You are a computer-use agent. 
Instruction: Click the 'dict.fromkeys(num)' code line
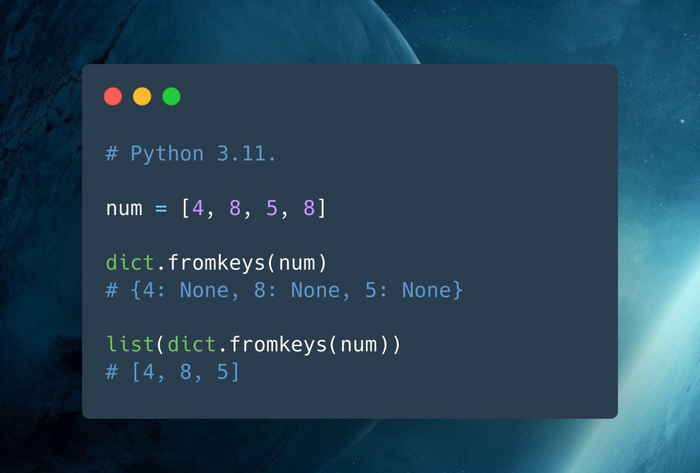point(217,263)
